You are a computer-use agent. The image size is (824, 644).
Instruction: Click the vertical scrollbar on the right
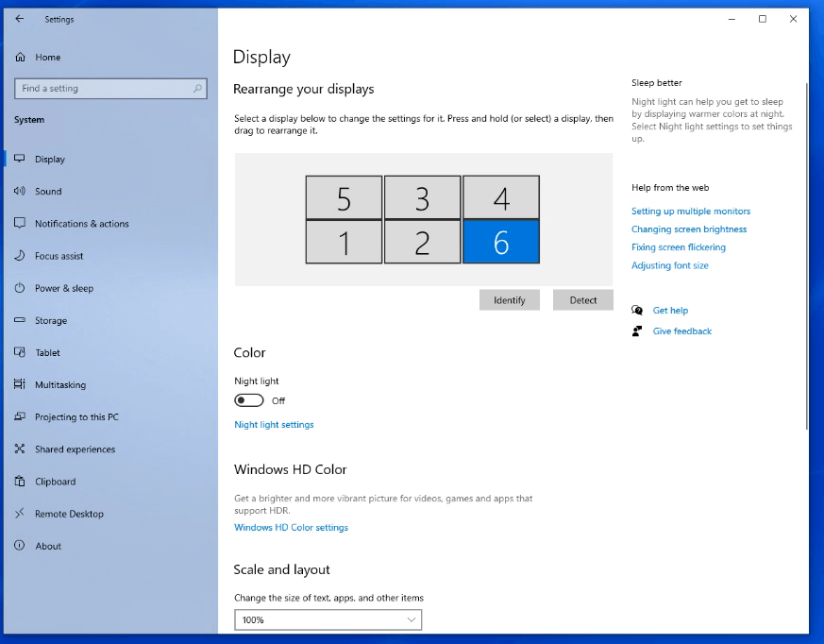coord(806,256)
